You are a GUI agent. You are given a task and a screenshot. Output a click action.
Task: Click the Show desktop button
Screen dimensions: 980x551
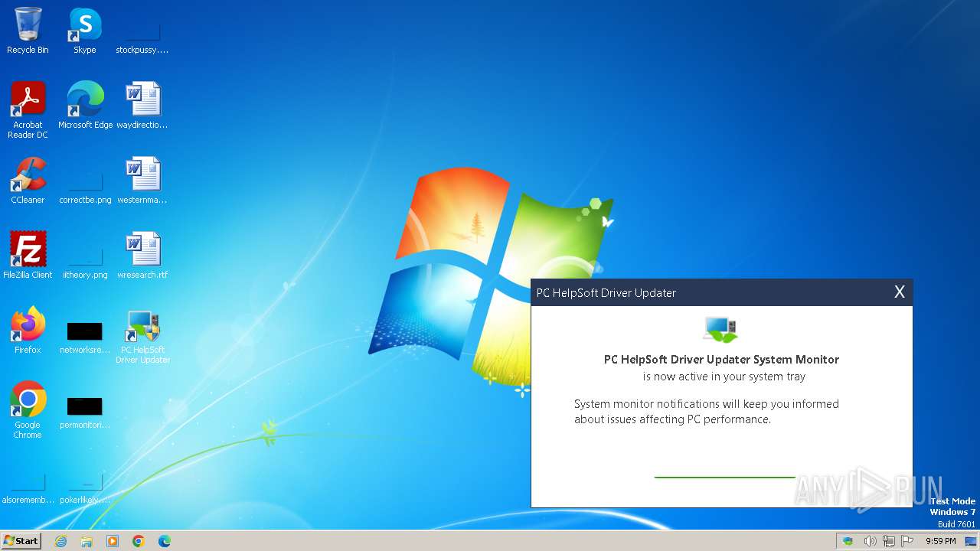click(x=971, y=541)
